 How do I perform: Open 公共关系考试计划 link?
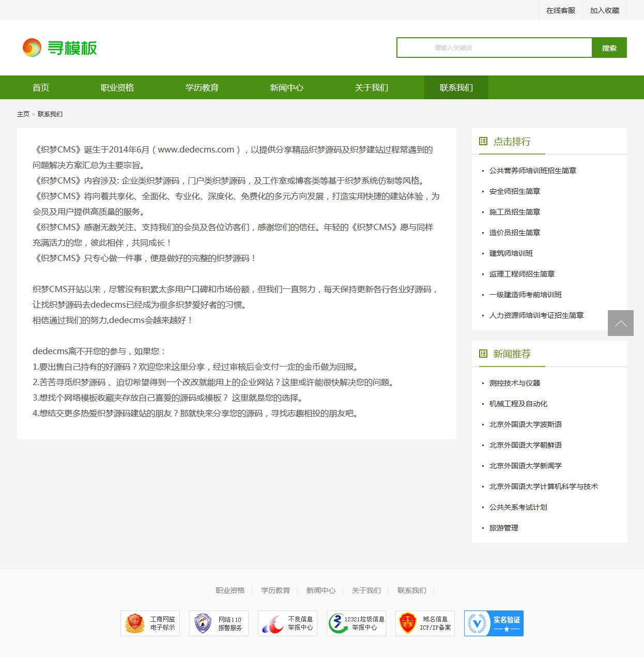coord(518,507)
